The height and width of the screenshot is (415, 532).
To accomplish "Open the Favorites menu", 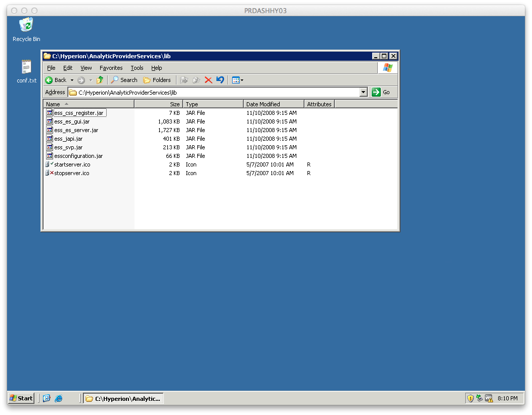I will [111, 68].
